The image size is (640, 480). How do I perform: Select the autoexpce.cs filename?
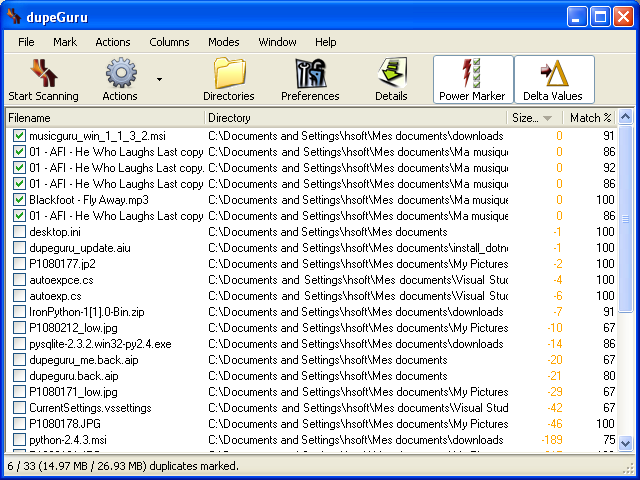tap(61, 280)
